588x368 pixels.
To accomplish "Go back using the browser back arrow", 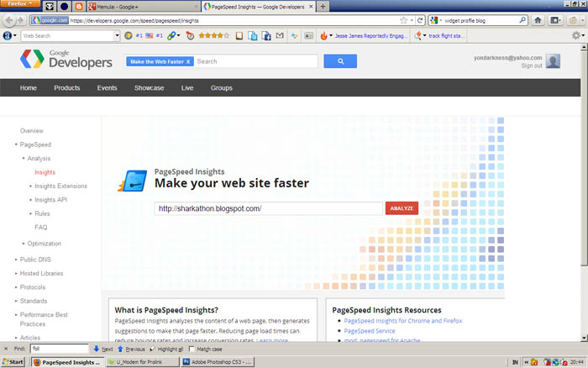I will point(9,20).
